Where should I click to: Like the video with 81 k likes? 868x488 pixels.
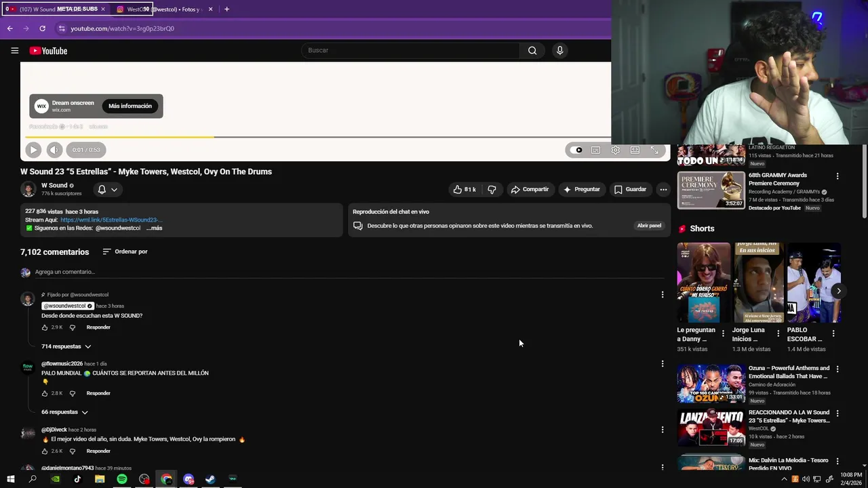(465, 190)
